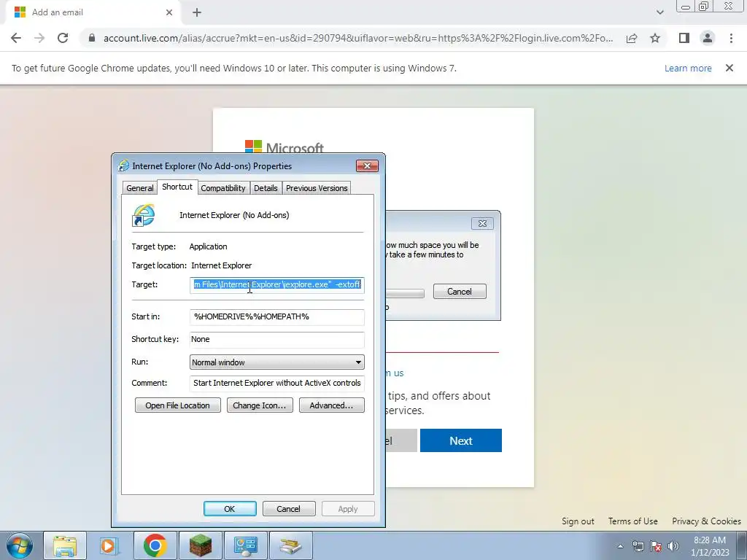Click Learn more in update bar
The height and width of the screenshot is (560, 747).
pyautogui.click(x=688, y=68)
